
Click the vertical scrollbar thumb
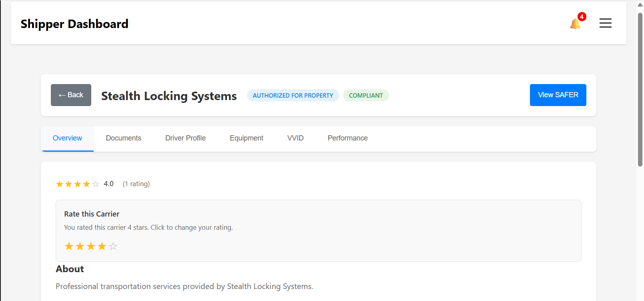[x=640, y=88]
